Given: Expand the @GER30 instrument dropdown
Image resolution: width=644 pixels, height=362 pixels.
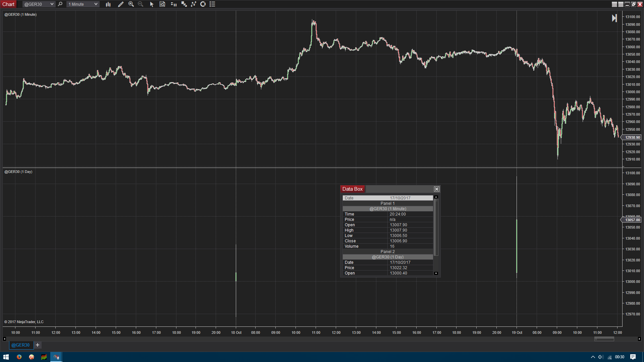Looking at the screenshot, I should pyautogui.click(x=52, y=4).
